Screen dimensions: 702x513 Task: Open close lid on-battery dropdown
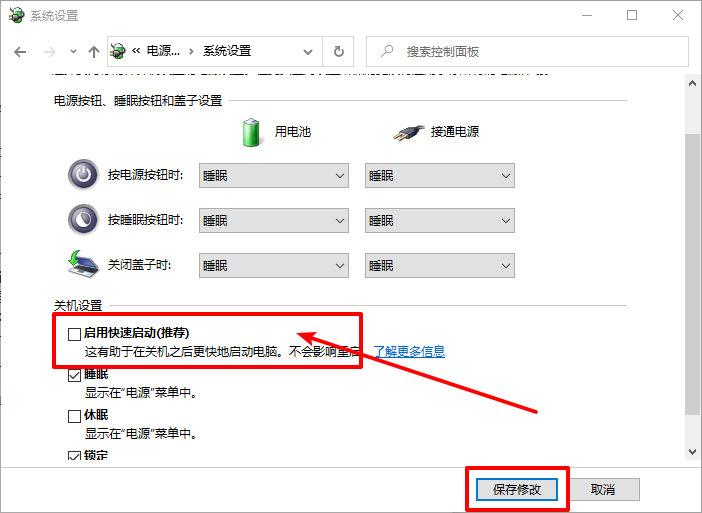tap(273, 265)
